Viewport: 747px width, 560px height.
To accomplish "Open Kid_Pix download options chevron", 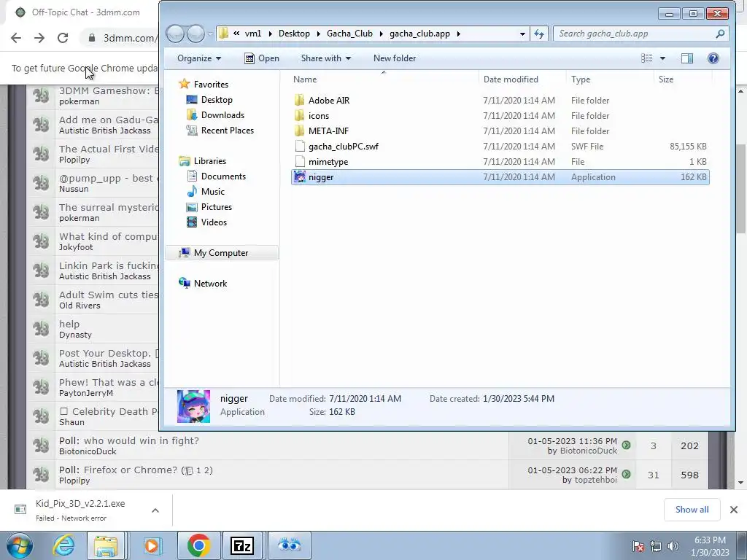I will point(155,510).
